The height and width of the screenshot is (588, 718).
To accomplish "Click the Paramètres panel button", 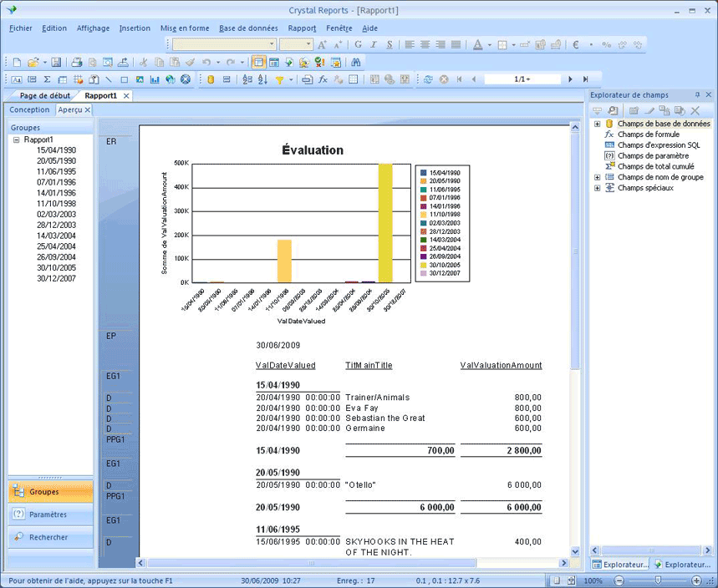I will [48, 514].
